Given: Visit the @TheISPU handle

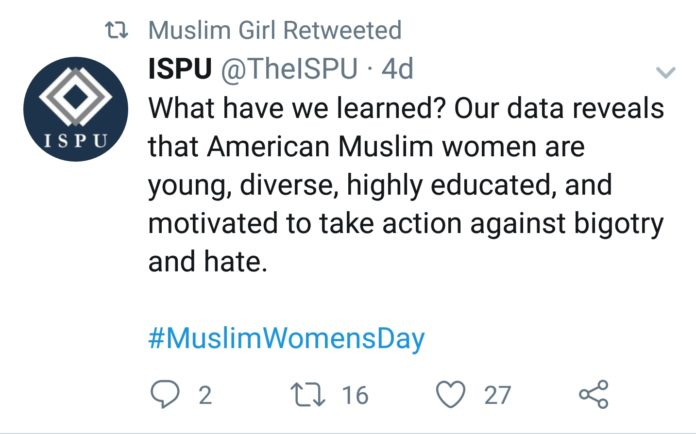Looking at the screenshot, I should point(289,69).
